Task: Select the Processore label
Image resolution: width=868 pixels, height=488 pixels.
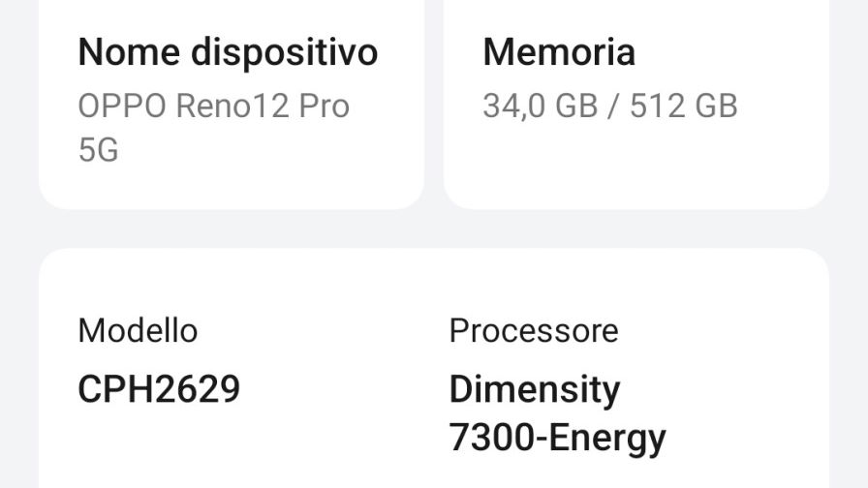Action: (x=534, y=331)
